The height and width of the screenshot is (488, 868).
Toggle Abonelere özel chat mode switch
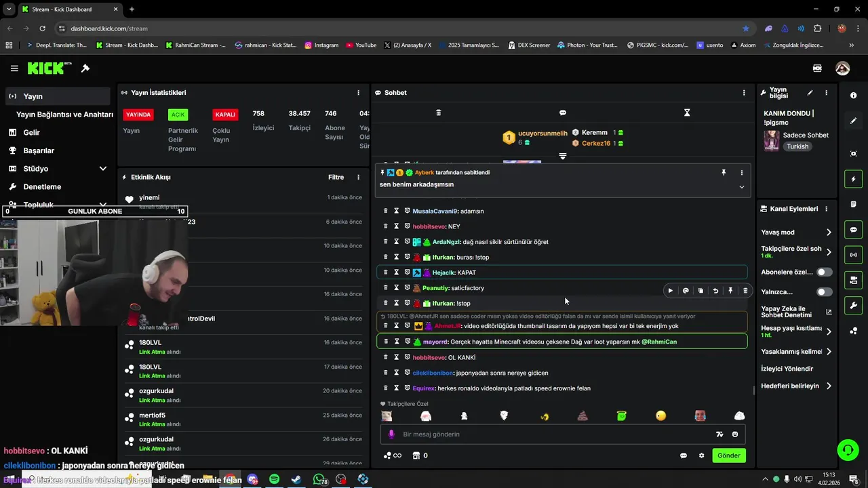click(825, 272)
